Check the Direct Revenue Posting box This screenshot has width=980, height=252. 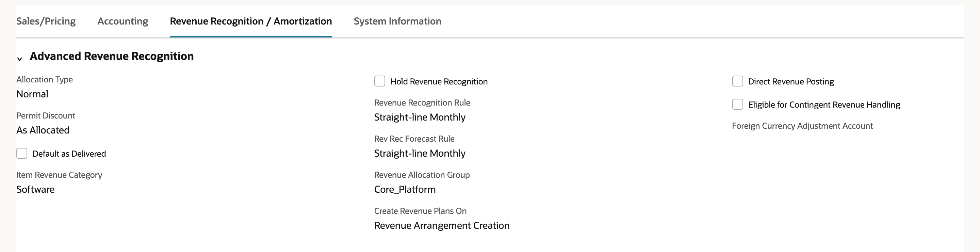[x=738, y=81]
